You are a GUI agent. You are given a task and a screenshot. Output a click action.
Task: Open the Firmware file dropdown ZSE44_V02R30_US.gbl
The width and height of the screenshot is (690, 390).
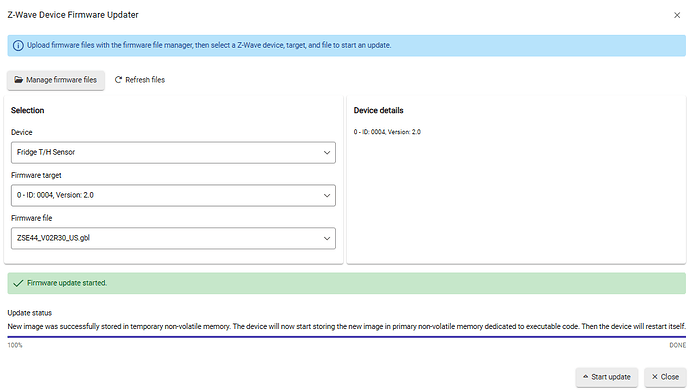173,238
